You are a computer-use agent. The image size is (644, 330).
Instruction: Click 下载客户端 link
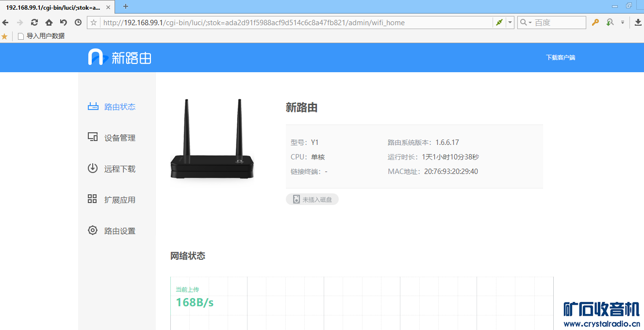561,58
